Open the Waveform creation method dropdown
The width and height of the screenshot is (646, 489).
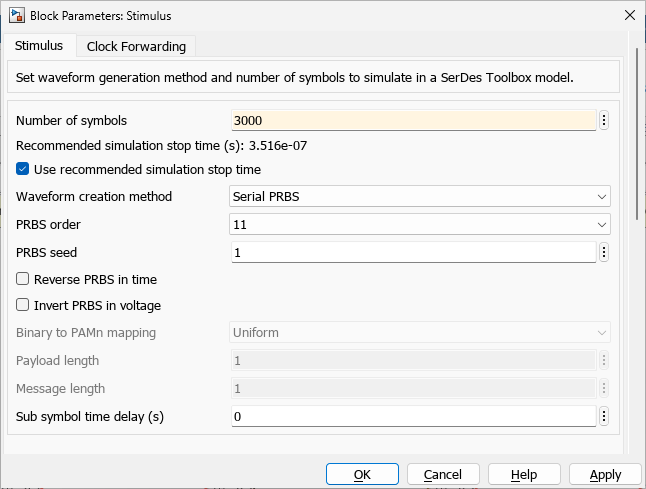point(420,196)
